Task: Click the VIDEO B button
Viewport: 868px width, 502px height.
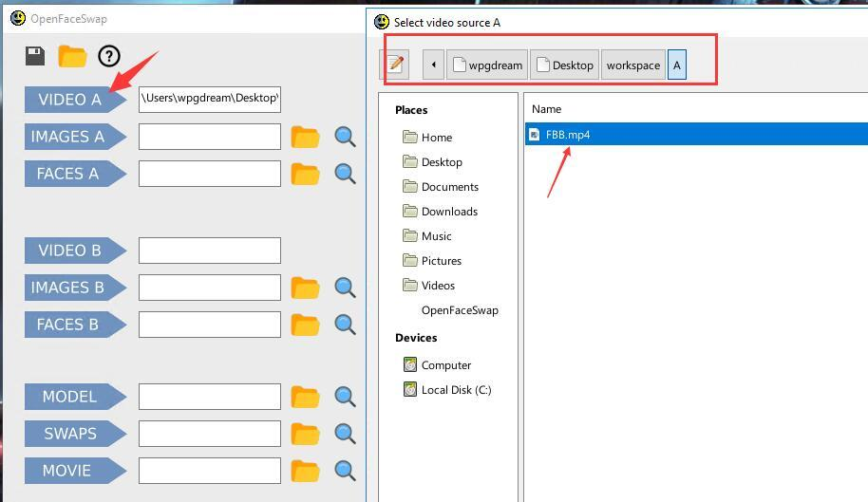Action: (76, 251)
